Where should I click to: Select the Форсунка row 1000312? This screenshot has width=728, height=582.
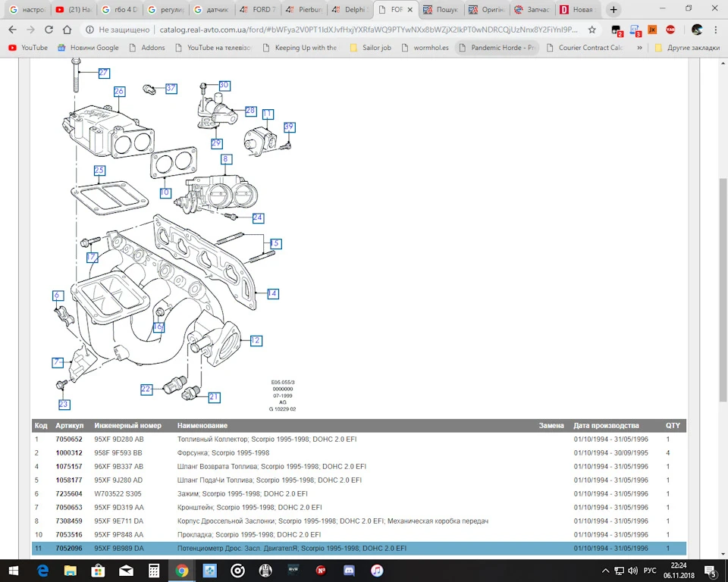coord(359,453)
